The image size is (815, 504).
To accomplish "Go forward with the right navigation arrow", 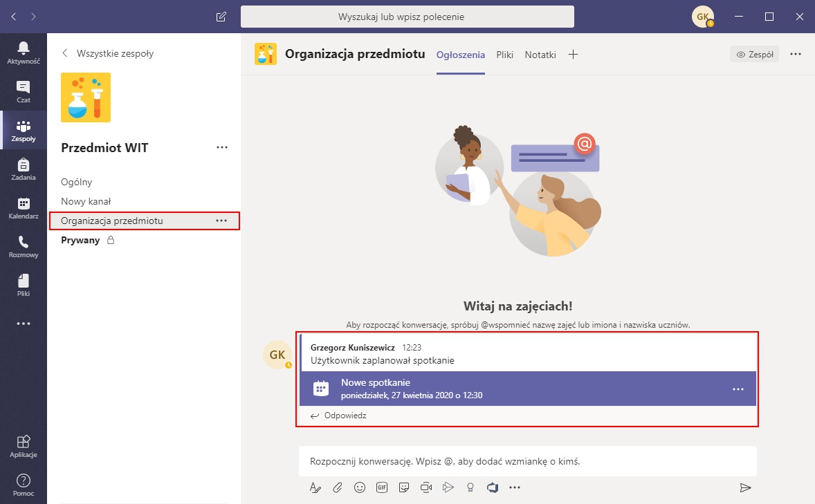I will click(33, 17).
